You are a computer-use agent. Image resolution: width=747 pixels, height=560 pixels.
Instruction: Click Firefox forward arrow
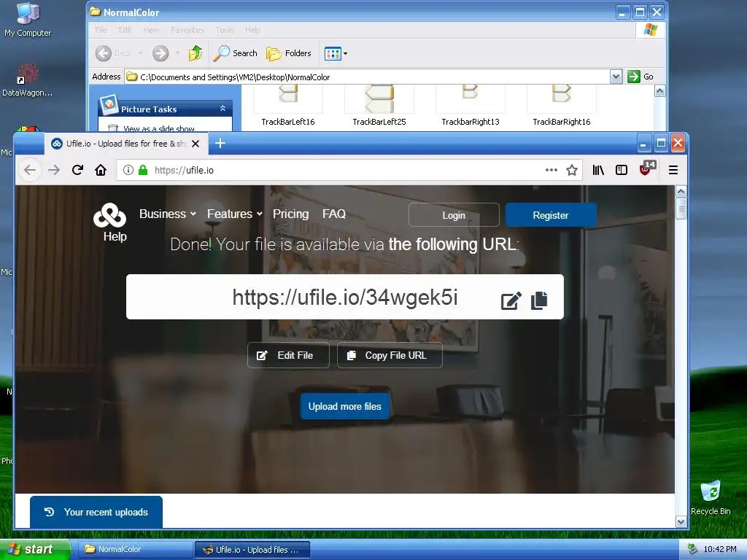point(54,170)
